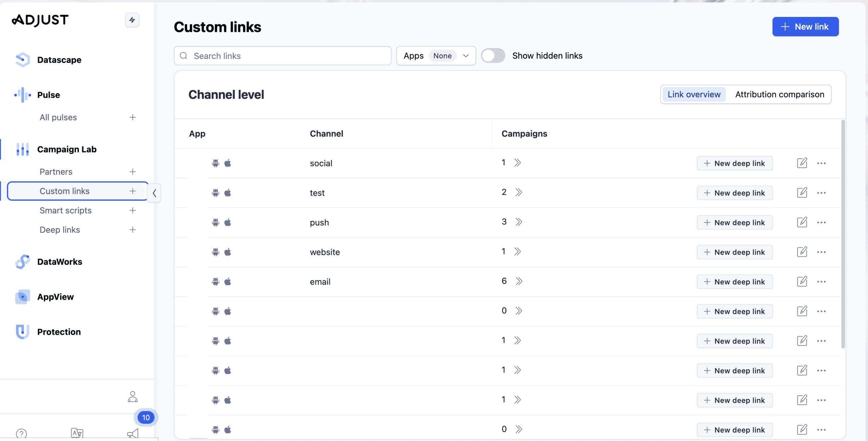Open the Apps filter dropdown
Screen dimensions: 868x441
(436, 56)
